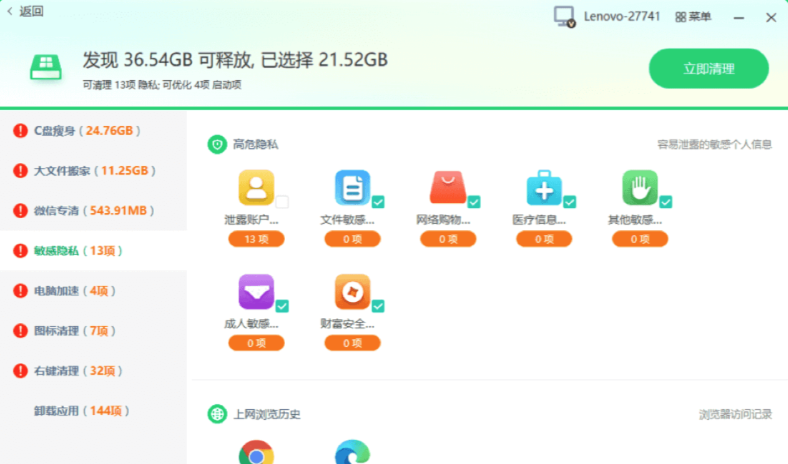Click the Lenovo-27741 device name
Viewport: 788px width, 464px height.
622,17
